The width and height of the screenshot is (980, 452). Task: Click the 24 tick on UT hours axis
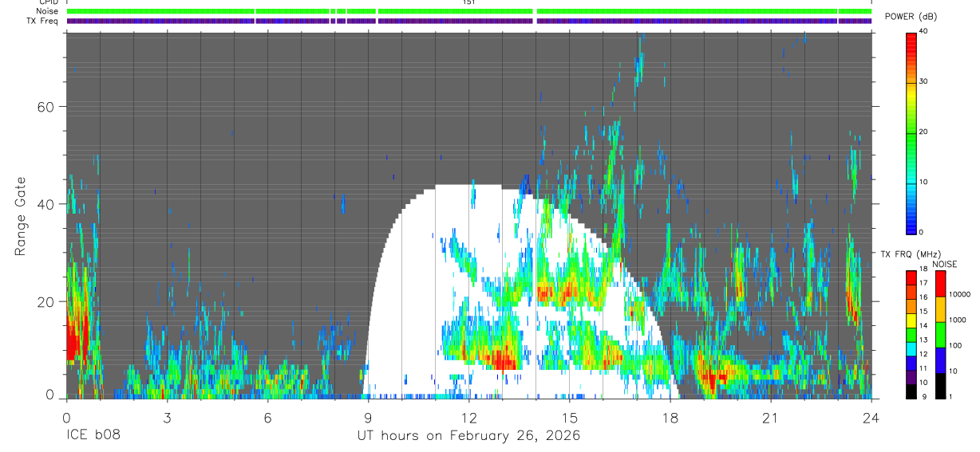[x=871, y=418]
